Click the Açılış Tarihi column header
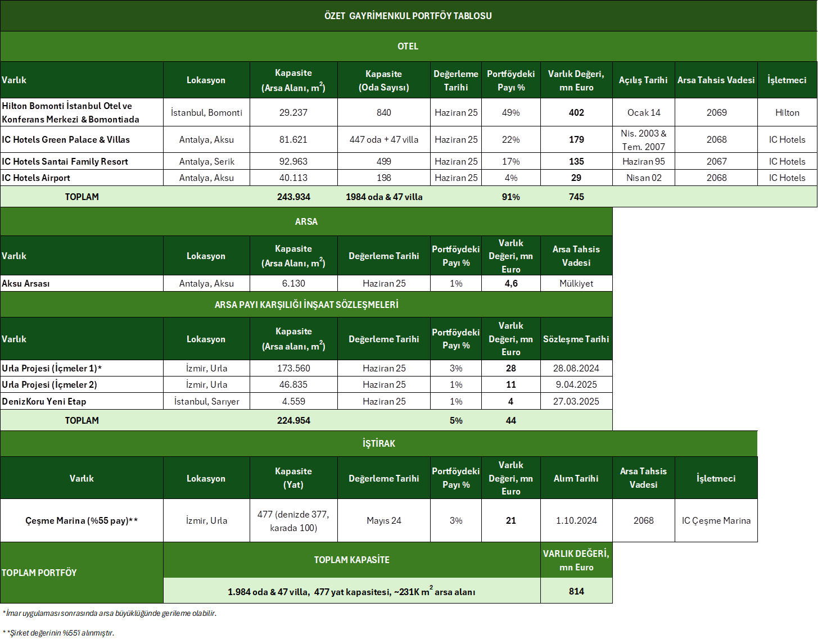The height and width of the screenshot is (644, 818). tap(643, 80)
